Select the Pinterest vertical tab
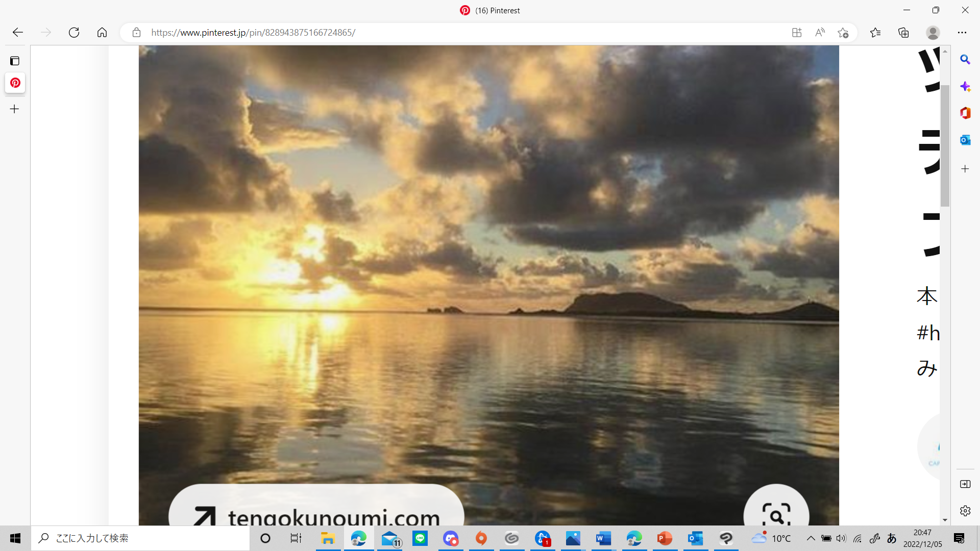The width and height of the screenshot is (980, 551). pyautogui.click(x=15, y=83)
